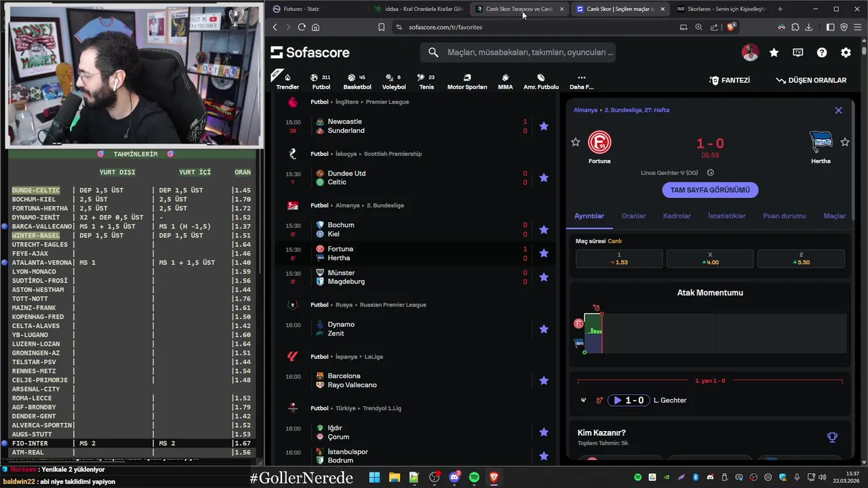
Task: Close the Fortuna–Hertha match detail panel
Action: (x=838, y=110)
